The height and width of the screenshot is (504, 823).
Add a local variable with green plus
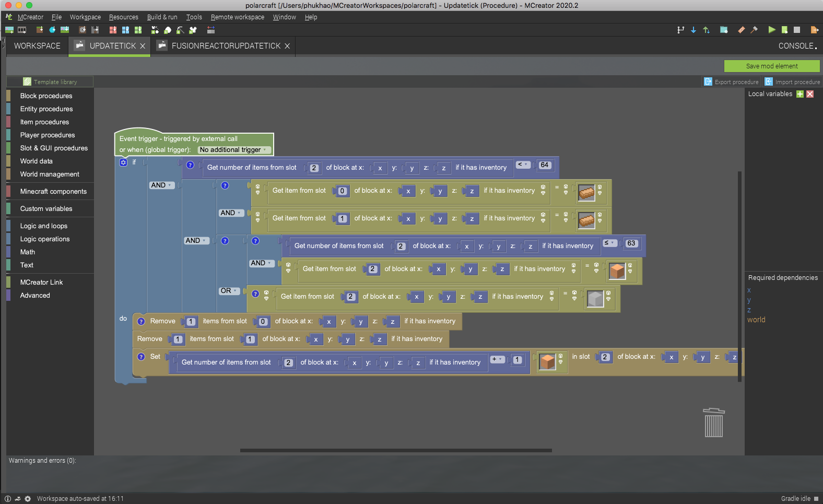pos(800,94)
